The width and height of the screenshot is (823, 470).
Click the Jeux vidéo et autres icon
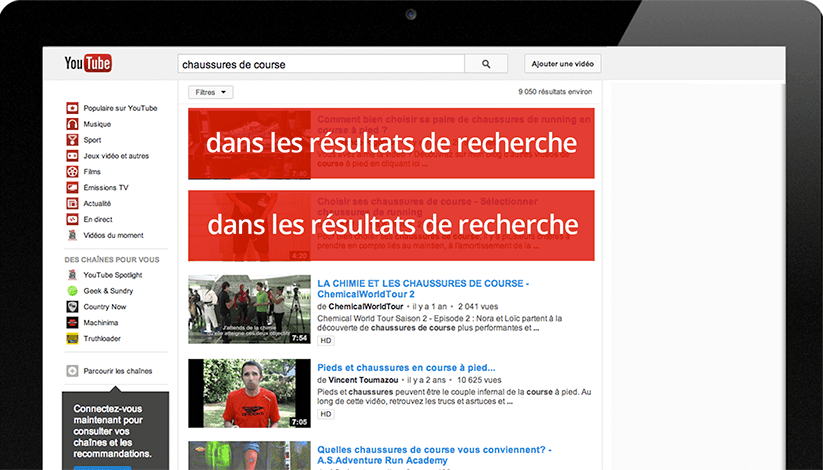coord(72,156)
